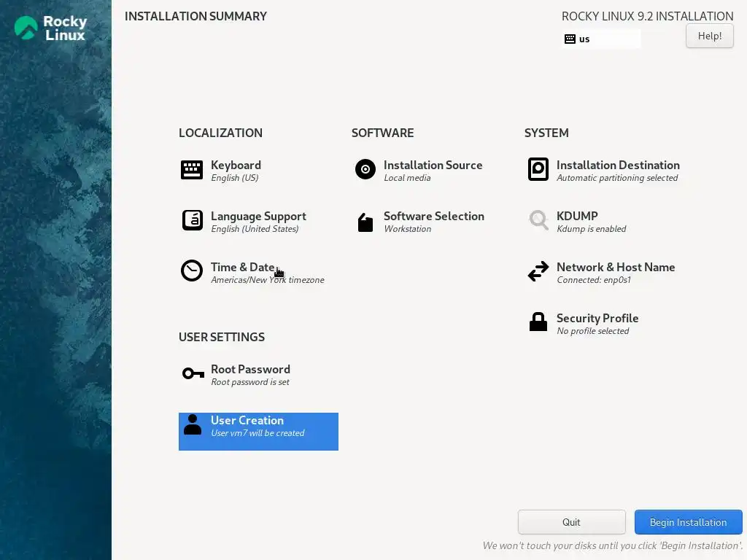
Task: Click Begin Installation
Action: (x=688, y=522)
